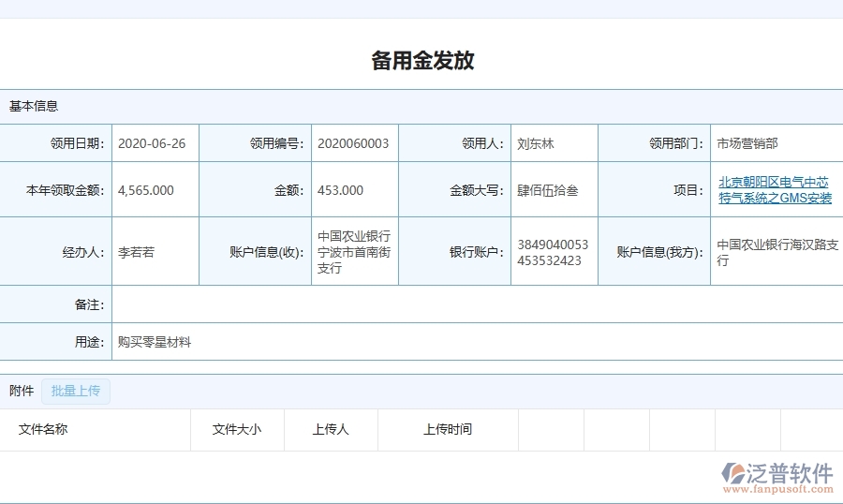
Task: Click the 上传时间 column header
Action: pos(448,429)
